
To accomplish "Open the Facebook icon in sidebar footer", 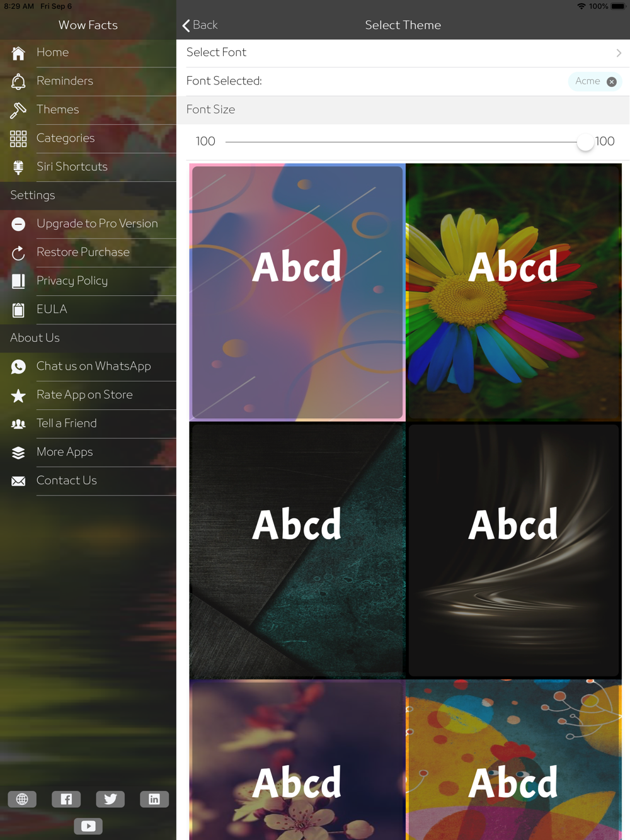I will pyautogui.click(x=66, y=799).
